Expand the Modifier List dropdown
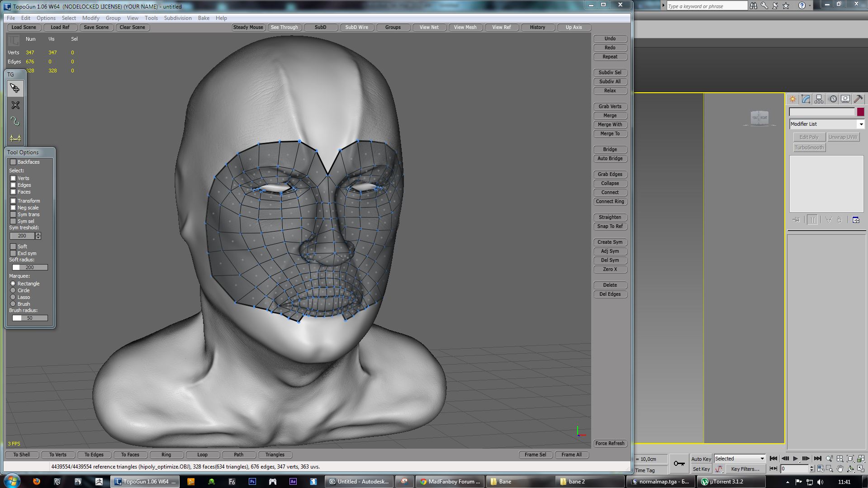868x488 pixels. point(861,124)
